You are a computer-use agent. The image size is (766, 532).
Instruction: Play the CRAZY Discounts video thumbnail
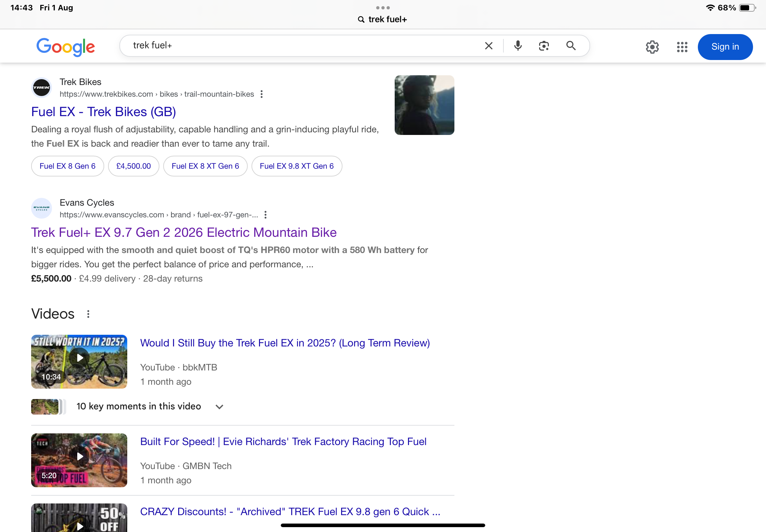point(79,517)
